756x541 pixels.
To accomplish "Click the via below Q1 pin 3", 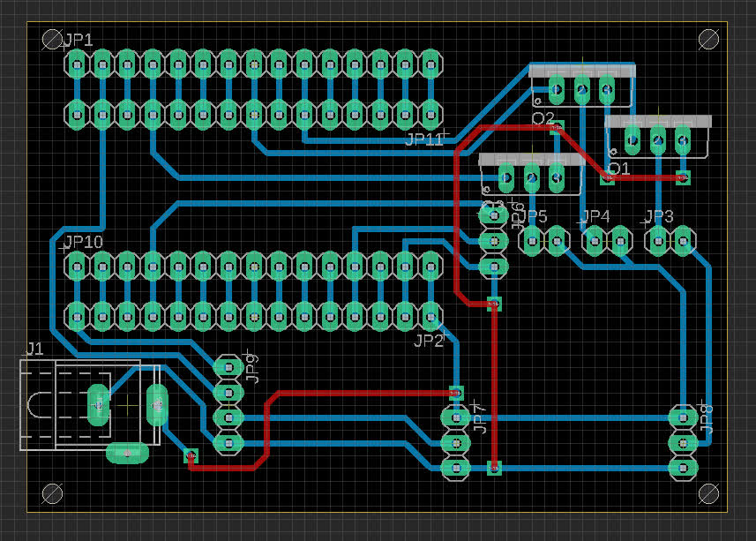I will coord(683,178).
